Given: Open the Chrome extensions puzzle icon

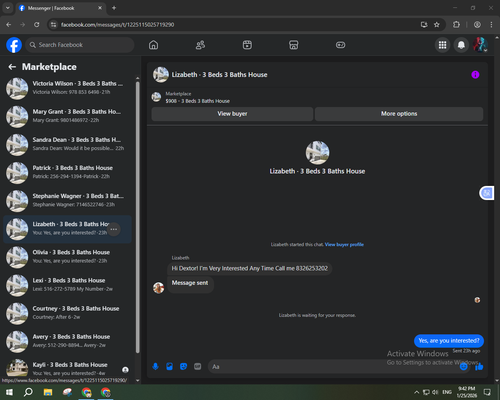Looking at the screenshot, I should (456, 25).
